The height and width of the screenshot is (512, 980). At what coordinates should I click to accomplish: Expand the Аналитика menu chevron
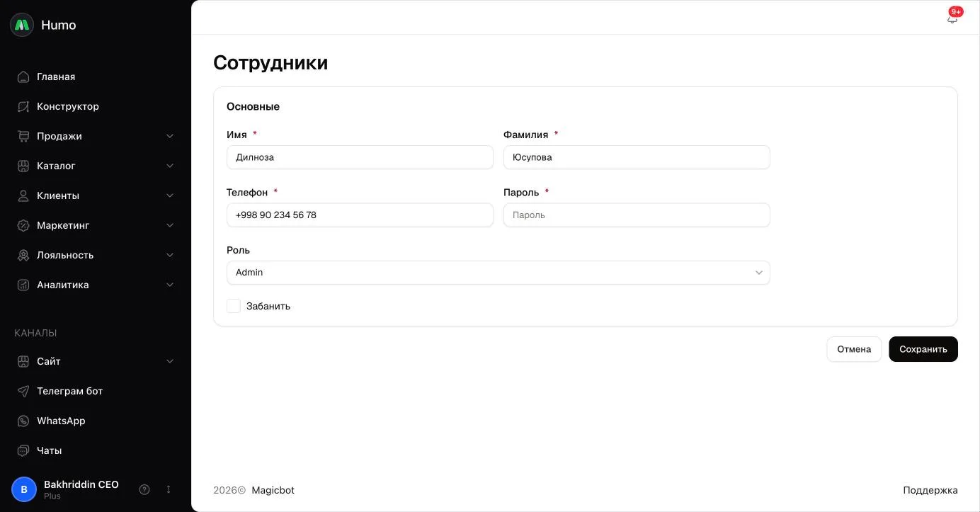coord(170,285)
